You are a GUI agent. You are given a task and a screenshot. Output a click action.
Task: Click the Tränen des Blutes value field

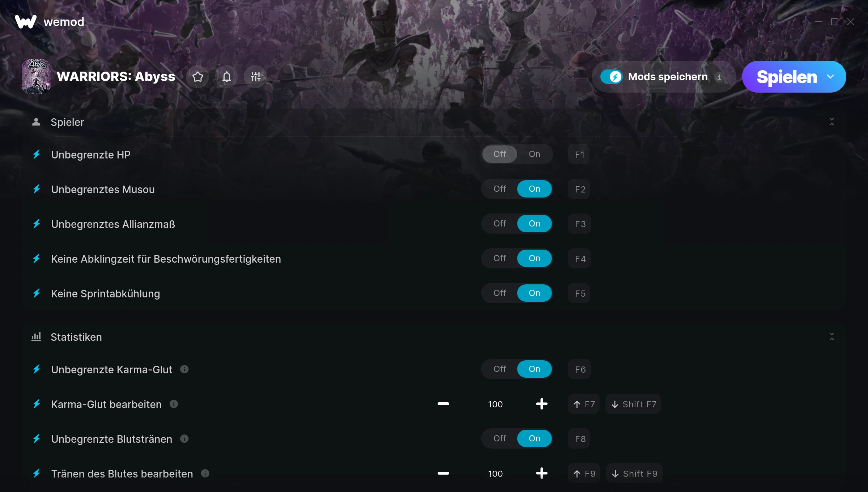point(495,474)
